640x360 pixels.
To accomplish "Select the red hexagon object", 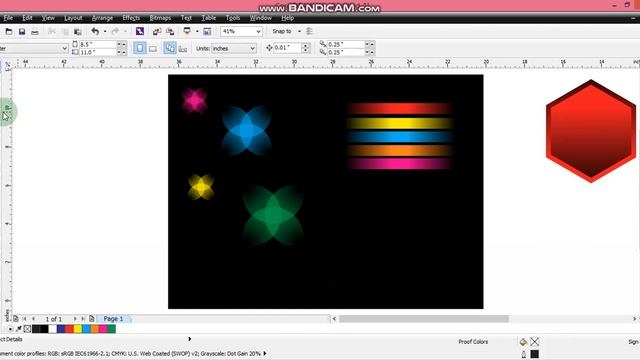I will pyautogui.click(x=591, y=131).
